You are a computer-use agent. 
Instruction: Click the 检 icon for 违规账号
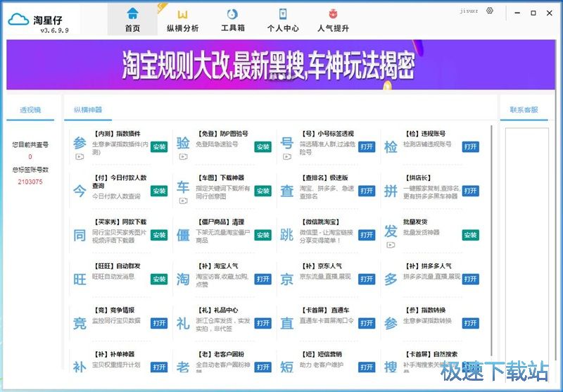[391, 147]
